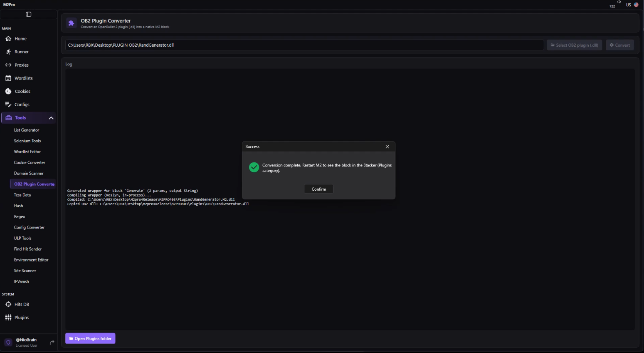Open Regex tool

click(x=20, y=217)
